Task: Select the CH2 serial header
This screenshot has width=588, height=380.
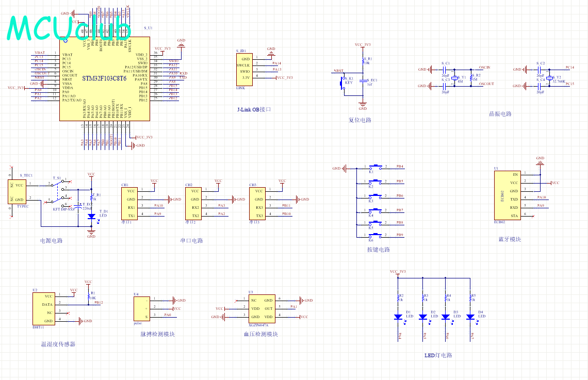Action: pos(193,204)
